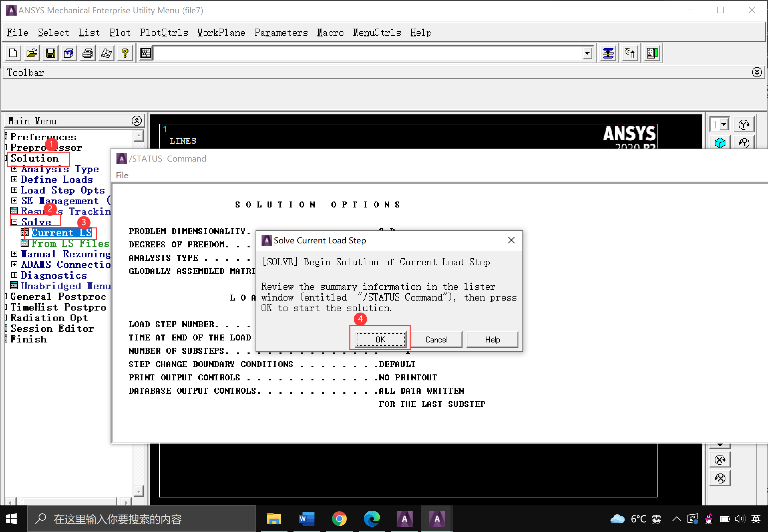Expand the Toolbar panel chevron
The height and width of the screenshot is (532, 768).
tap(757, 72)
